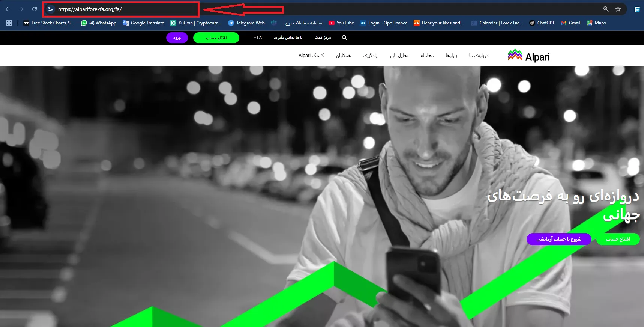Screen dimensions: 644x327
Task: Click the address bar URL alpariforexfa.org
Action: click(90, 9)
